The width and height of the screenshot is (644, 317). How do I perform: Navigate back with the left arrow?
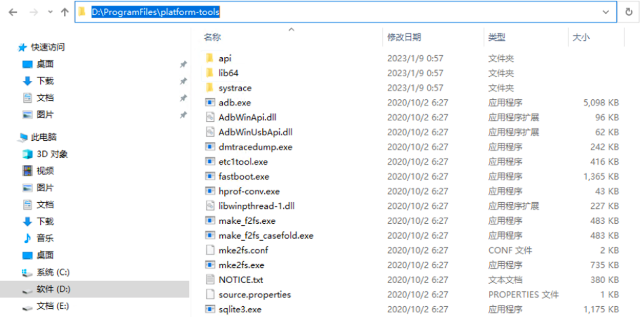tap(13, 12)
